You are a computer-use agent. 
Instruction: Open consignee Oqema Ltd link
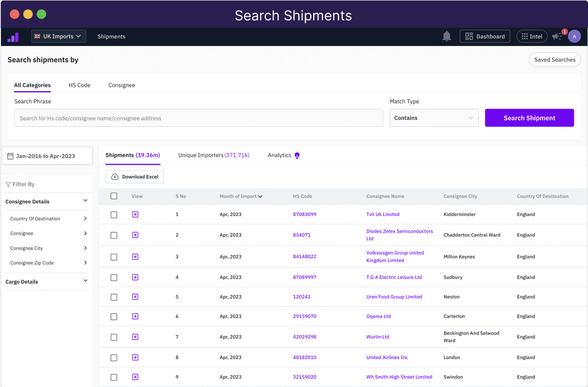pos(379,316)
